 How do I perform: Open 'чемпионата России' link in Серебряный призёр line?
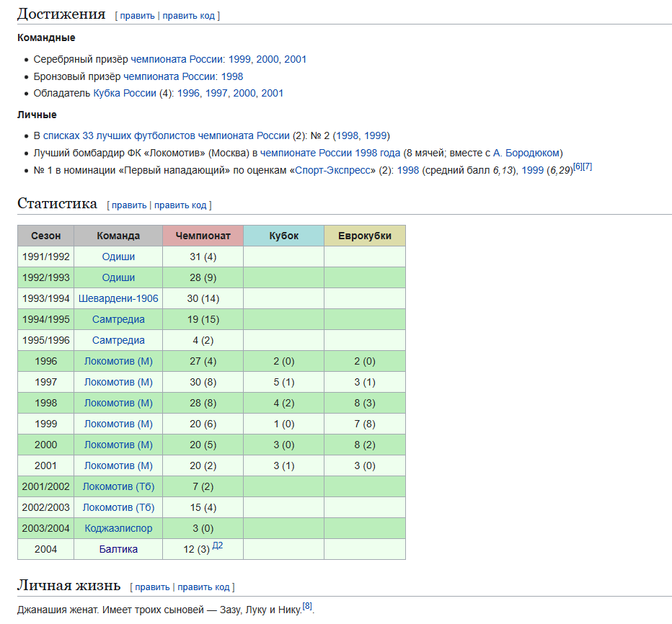pos(177,59)
